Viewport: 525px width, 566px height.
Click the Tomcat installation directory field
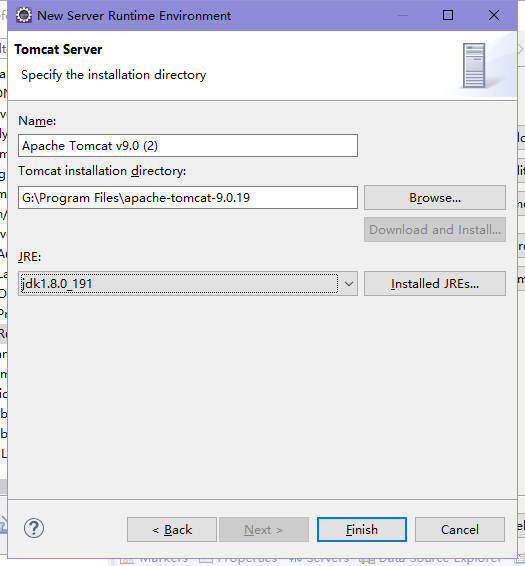(x=188, y=198)
